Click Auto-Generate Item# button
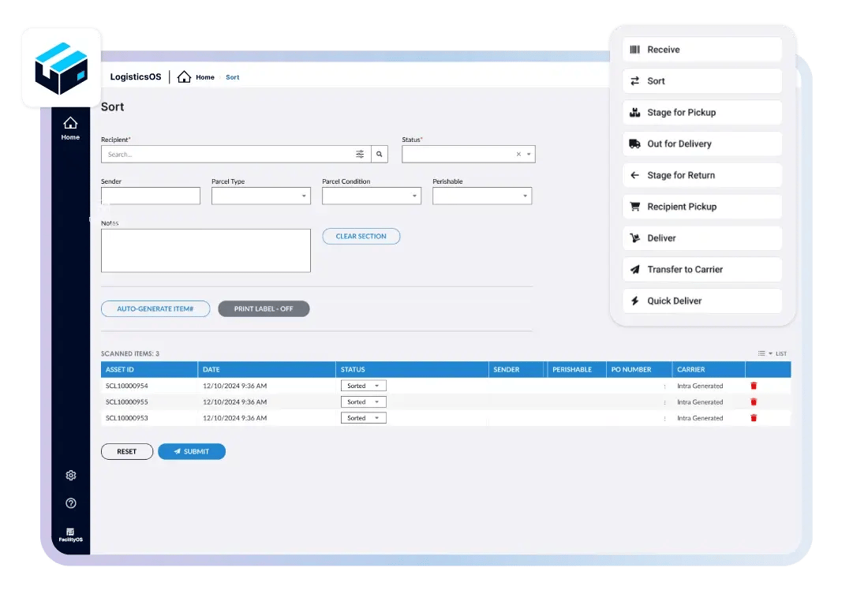The width and height of the screenshot is (853, 616). [x=155, y=309]
